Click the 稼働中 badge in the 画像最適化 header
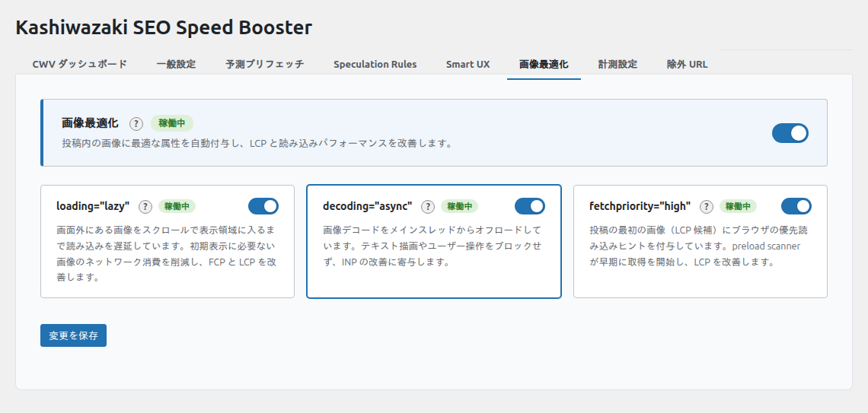The width and height of the screenshot is (868, 413). click(x=171, y=123)
